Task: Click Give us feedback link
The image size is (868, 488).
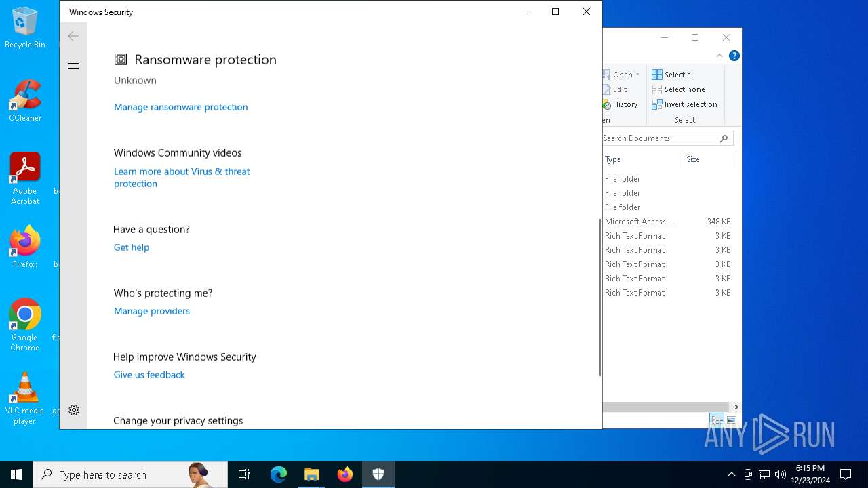Action: click(x=149, y=375)
